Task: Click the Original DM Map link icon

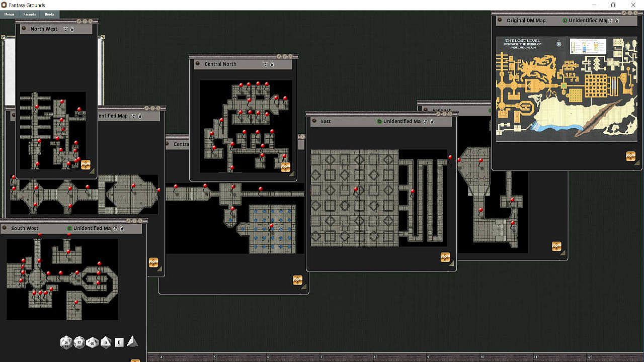Action: pyautogui.click(x=500, y=21)
